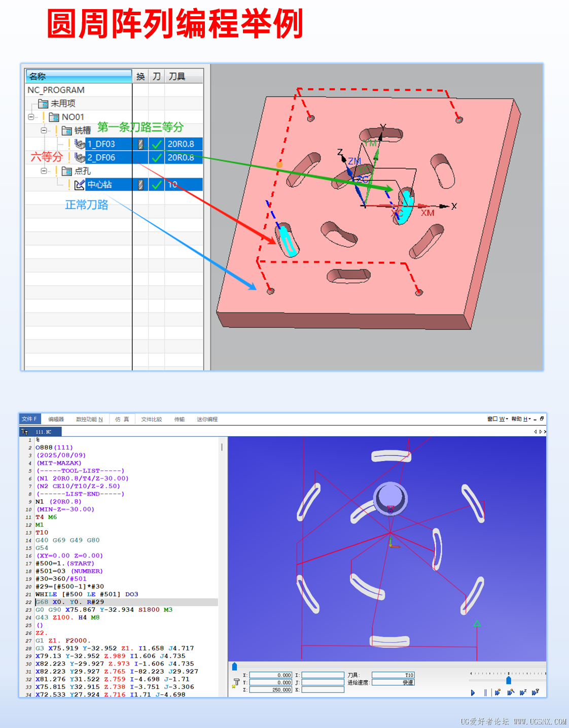The image size is (569, 728).
Task: Collapse the NO01 program group
Action: click(31, 117)
